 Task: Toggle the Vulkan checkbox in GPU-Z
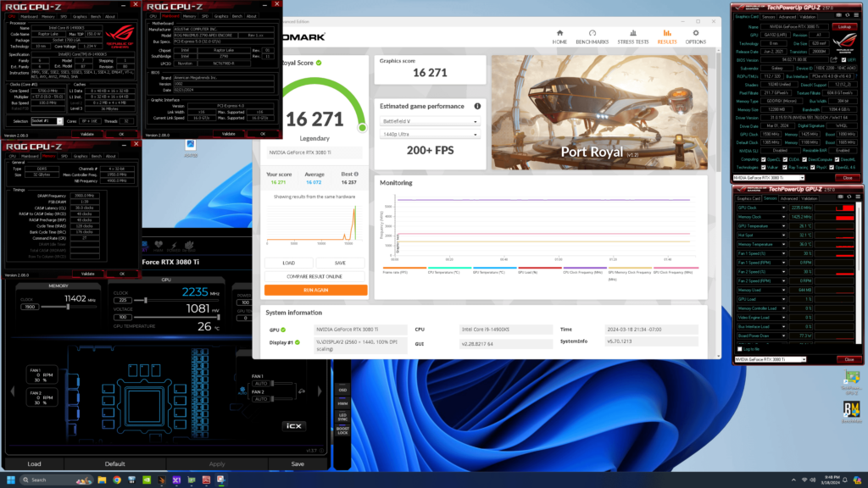point(763,167)
